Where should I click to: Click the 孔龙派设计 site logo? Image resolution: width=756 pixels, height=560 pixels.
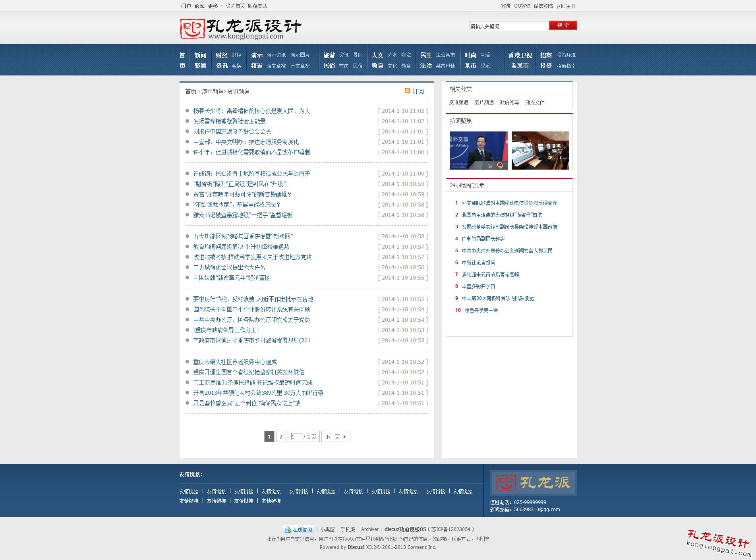[241, 29]
